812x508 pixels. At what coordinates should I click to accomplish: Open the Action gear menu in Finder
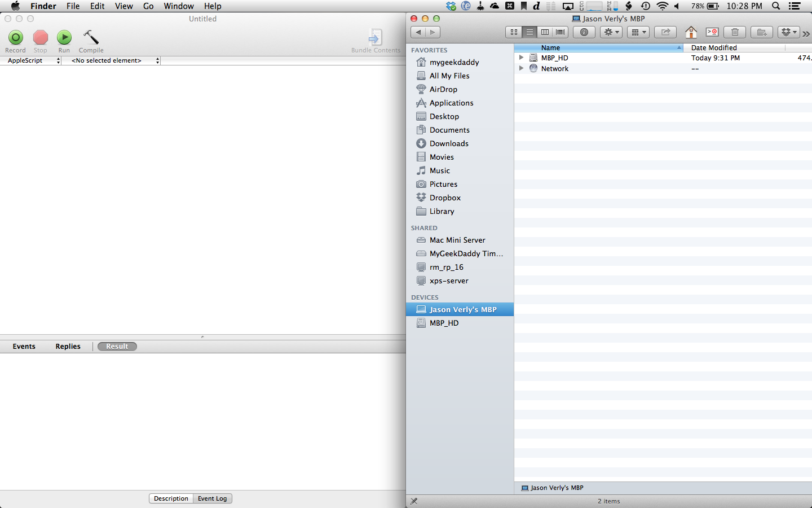611,32
